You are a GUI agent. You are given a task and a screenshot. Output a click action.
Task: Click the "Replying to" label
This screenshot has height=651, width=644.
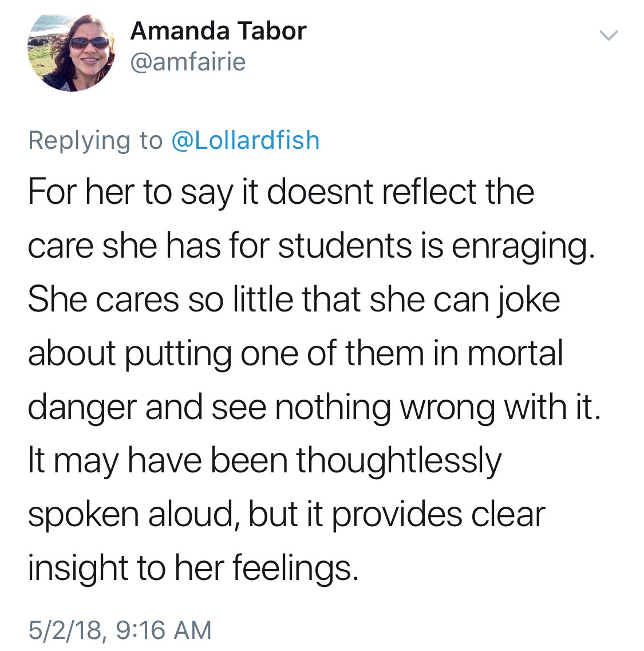96,140
